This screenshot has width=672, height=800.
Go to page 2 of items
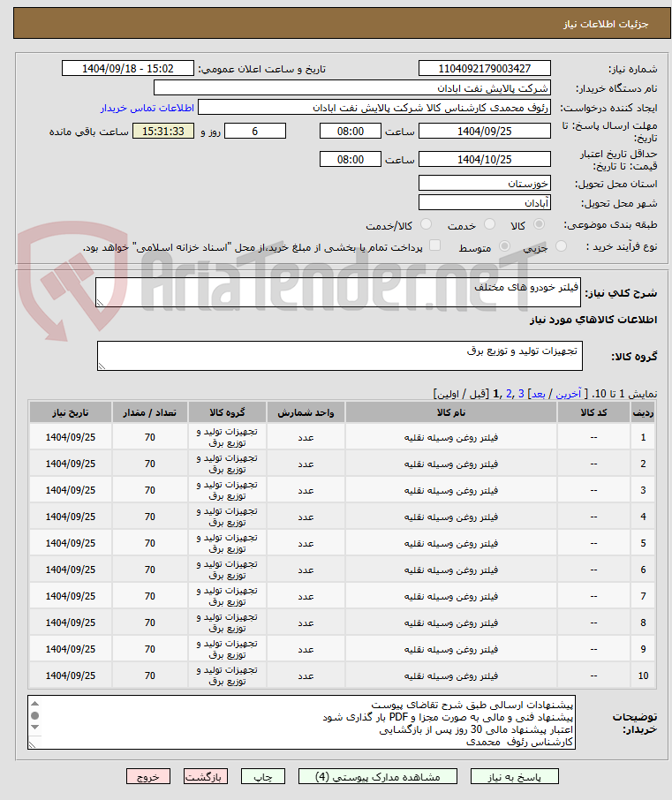coord(509,394)
